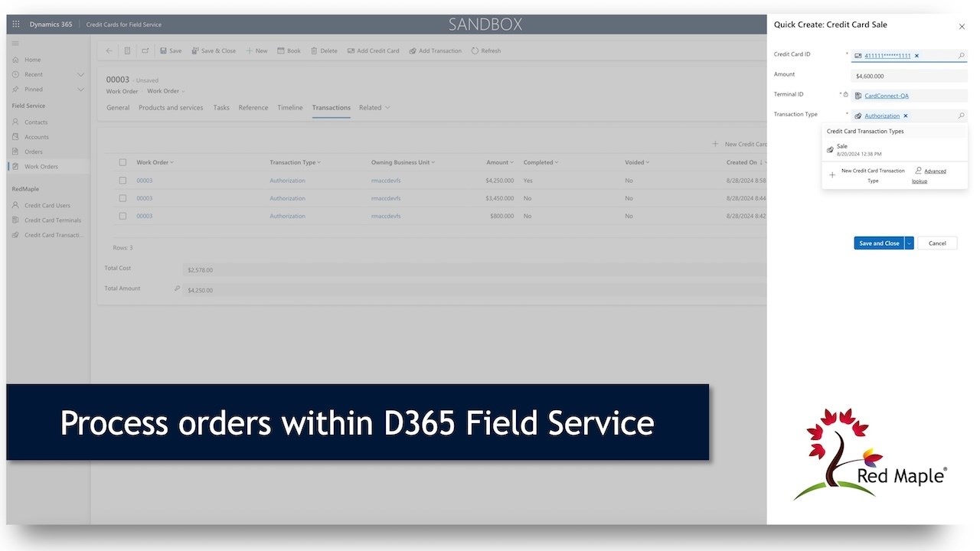
Task: Save the work order from toolbar
Action: pyautogui.click(x=171, y=51)
